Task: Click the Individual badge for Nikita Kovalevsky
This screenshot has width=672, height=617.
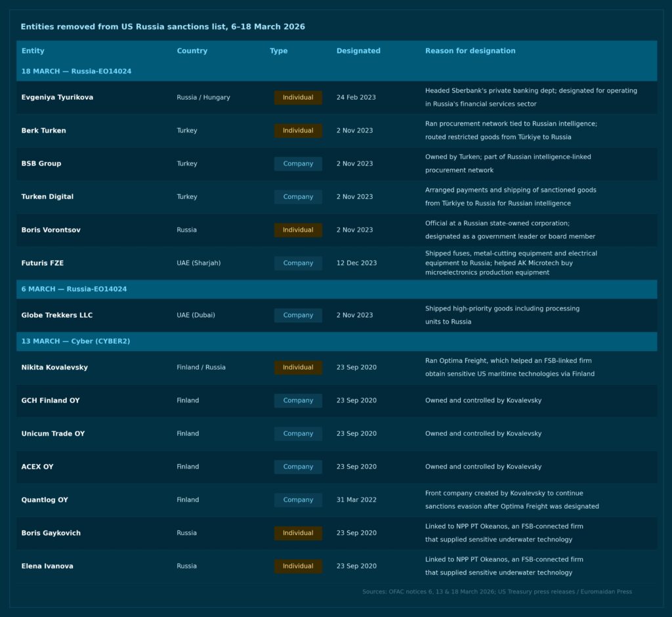Action: 298,368
